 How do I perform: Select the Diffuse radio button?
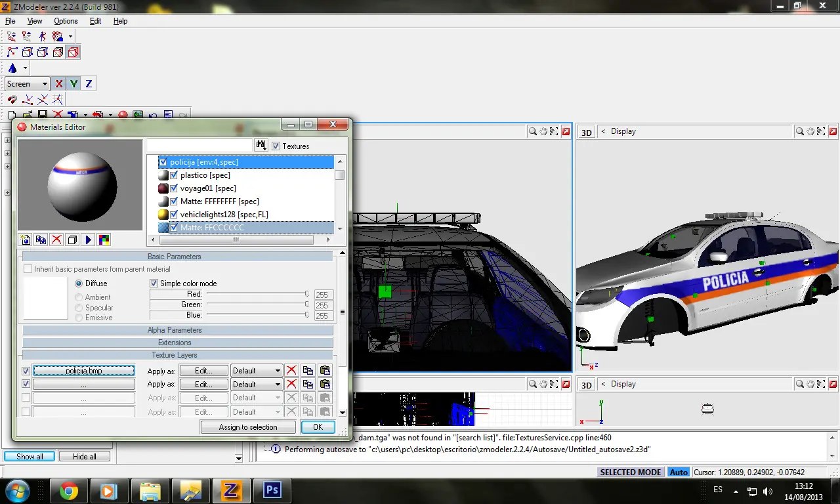coord(79,283)
